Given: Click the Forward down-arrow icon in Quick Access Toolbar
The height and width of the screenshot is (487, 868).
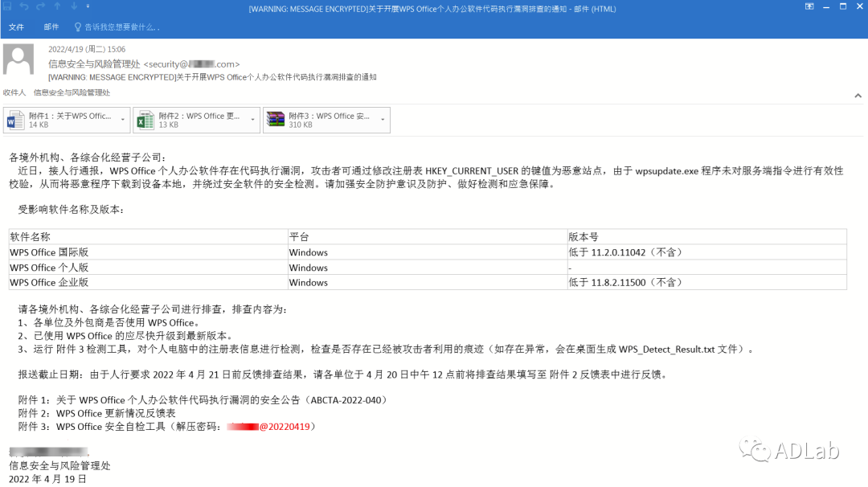Looking at the screenshot, I should 74,6.
